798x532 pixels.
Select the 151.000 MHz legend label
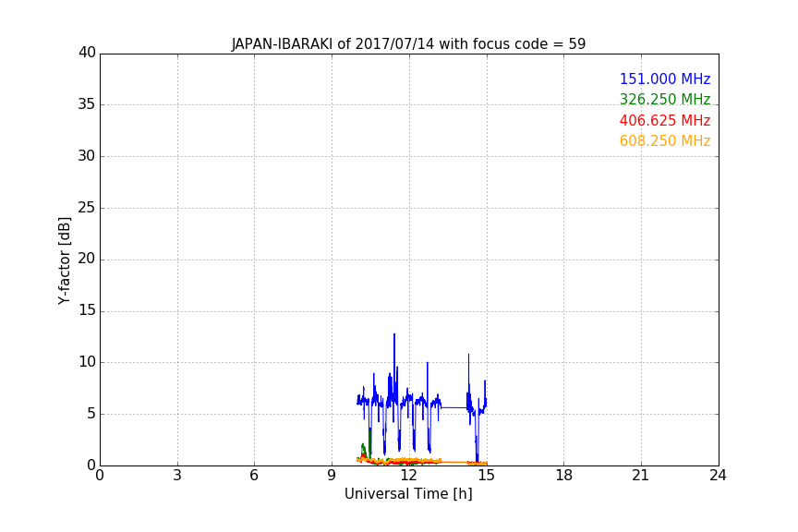point(665,79)
